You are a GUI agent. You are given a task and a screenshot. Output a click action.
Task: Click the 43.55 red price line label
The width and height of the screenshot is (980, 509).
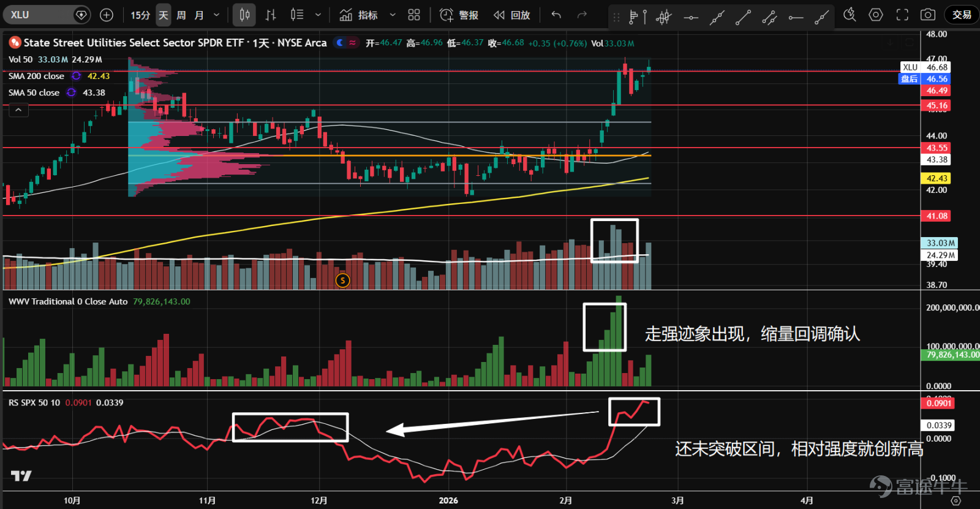937,148
